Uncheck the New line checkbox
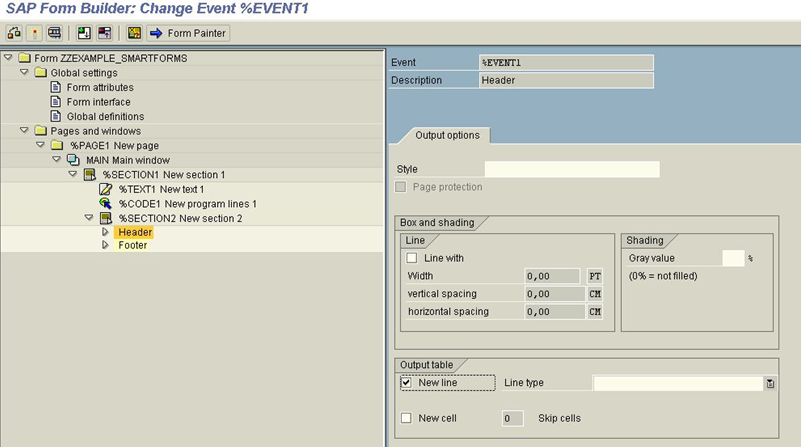Image resolution: width=801 pixels, height=447 pixels. click(x=406, y=383)
